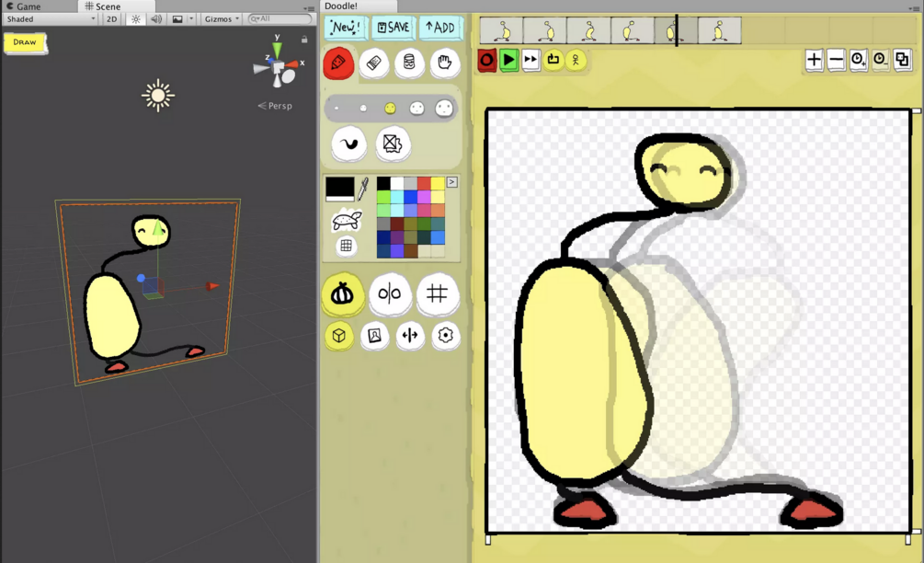
Task: Click the Persp projection label
Action: click(275, 106)
